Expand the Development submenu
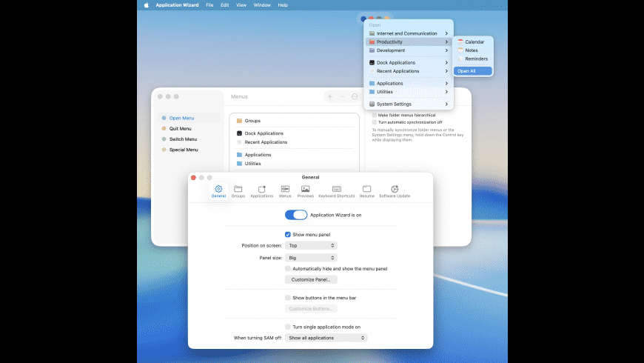The width and height of the screenshot is (644, 363). (409, 50)
